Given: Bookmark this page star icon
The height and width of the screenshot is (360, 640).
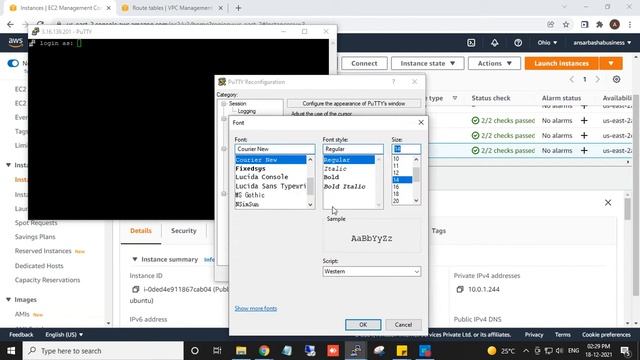Looking at the screenshot, I should tap(566, 24).
